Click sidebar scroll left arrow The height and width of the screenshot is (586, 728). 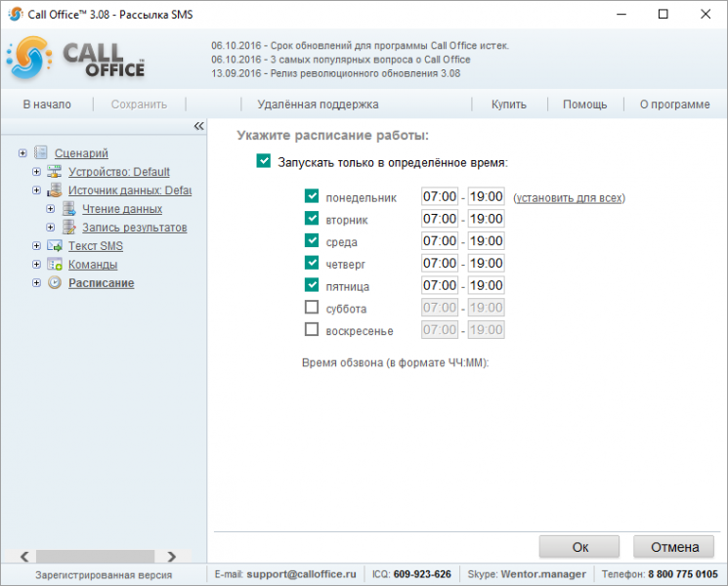tap(24, 556)
